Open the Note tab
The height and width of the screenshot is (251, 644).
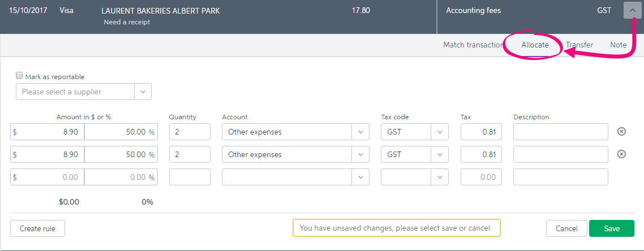point(618,45)
